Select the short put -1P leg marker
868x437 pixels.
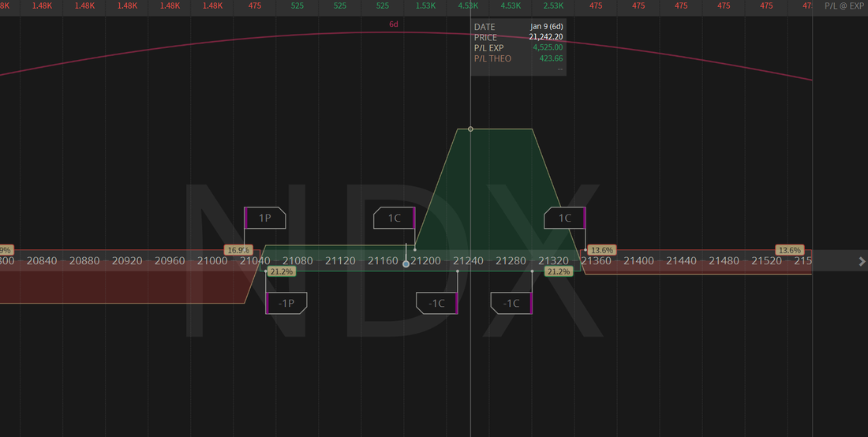(x=286, y=303)
